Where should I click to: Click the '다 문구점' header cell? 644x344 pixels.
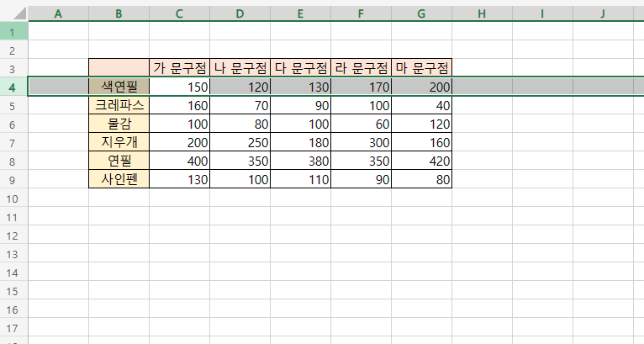click(x=300, y=67)
